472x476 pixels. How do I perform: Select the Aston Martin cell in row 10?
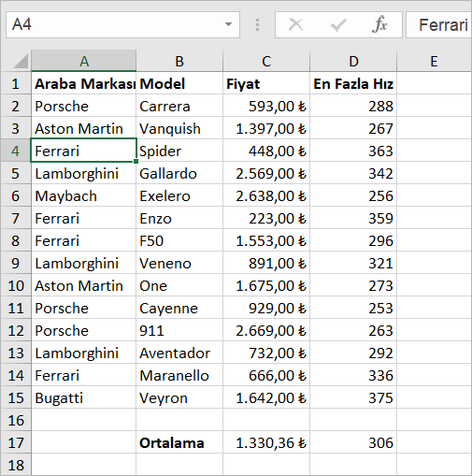tap(84, 285)
